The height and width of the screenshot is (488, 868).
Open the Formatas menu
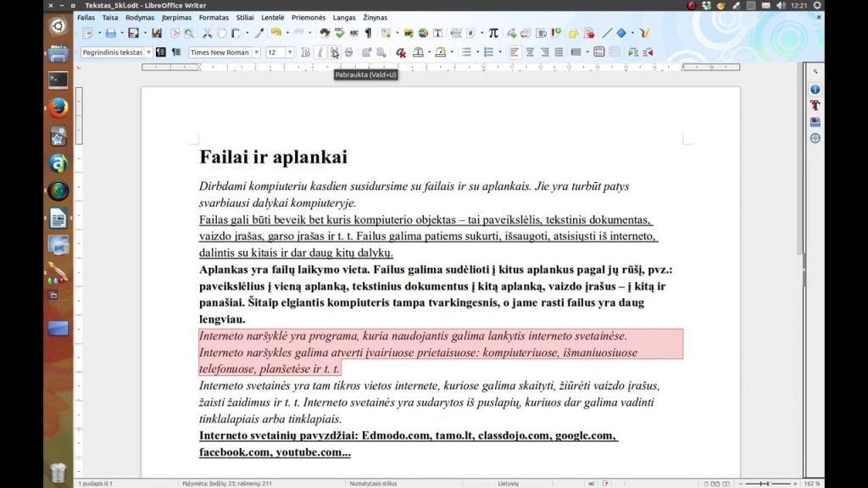click(214, 18)
